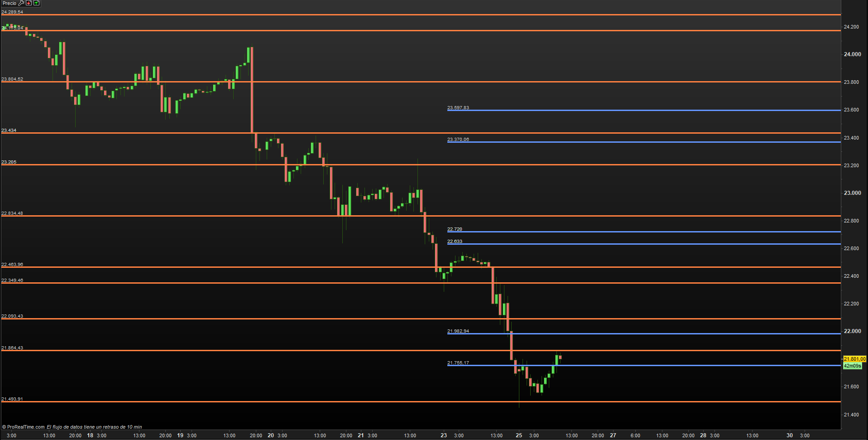This screenshot has height=440, width=868.
Task: Select the blue line labeled 23.597,83
Action: 634,110
